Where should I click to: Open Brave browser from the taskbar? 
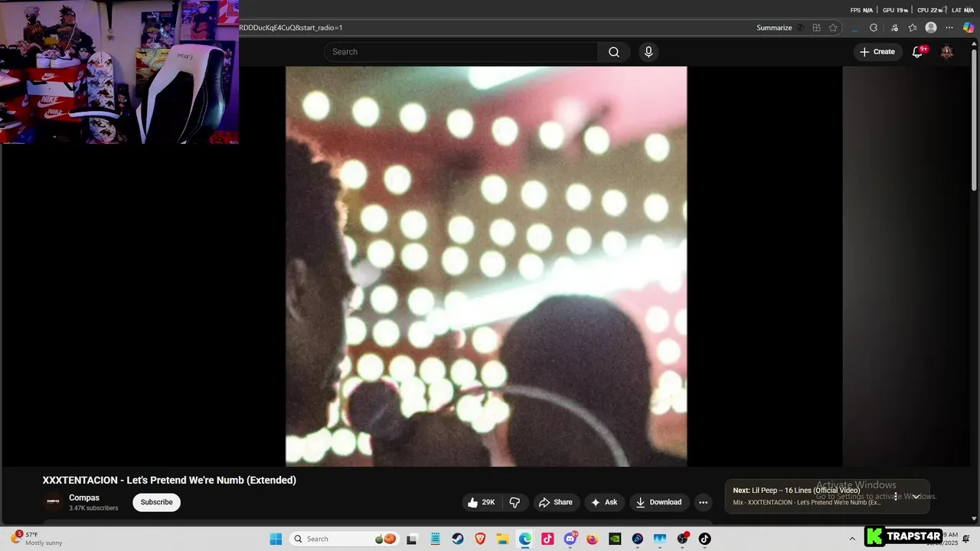pyautogui.click(x=480, y=539)
